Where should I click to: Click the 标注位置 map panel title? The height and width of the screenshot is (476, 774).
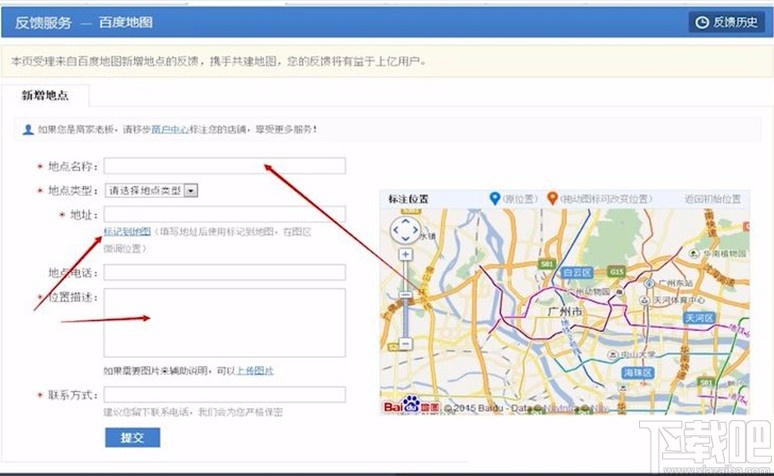408,199
